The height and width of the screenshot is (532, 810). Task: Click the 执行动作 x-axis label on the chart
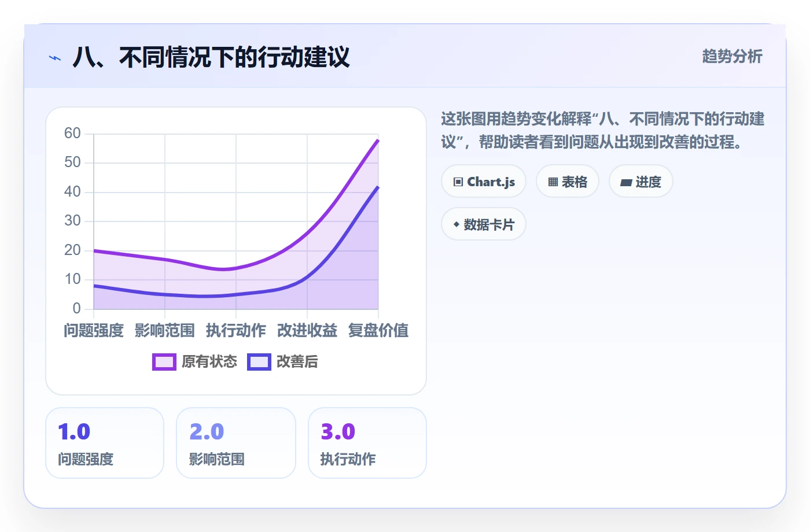click(x=236, y=330)
